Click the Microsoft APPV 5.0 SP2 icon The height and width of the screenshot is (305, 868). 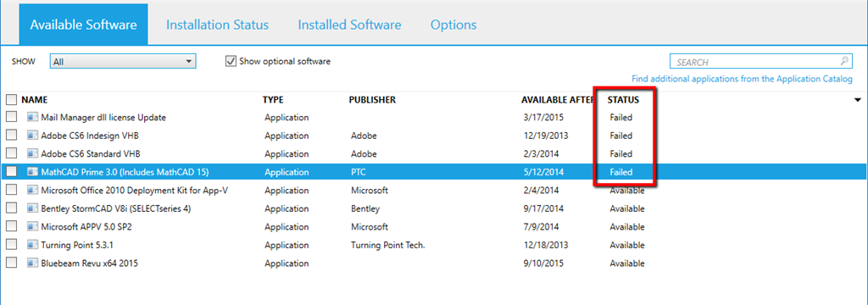point(32,227)
